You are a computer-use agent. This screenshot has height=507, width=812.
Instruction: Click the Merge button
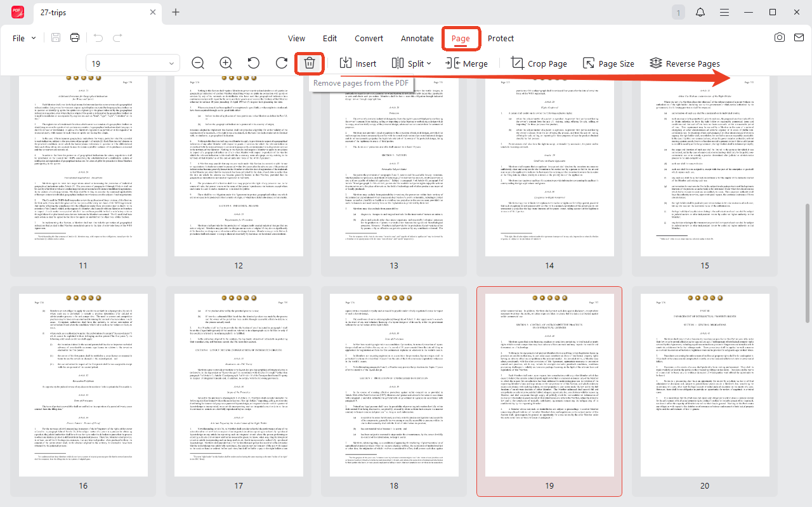[x=466, y=63]
